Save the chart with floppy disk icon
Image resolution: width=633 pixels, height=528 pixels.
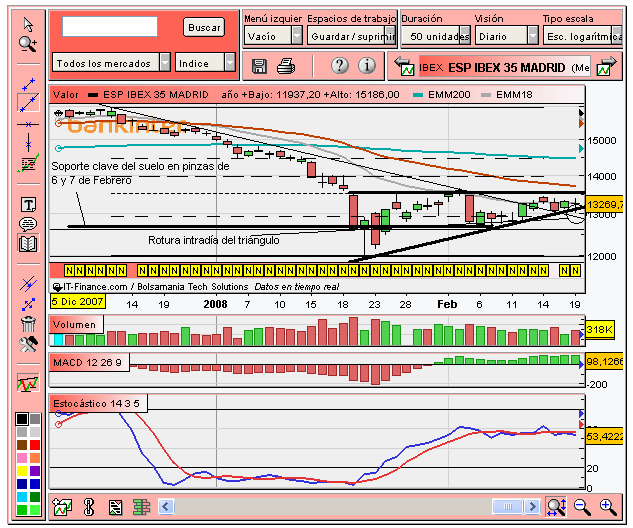[x=259, y=66]
